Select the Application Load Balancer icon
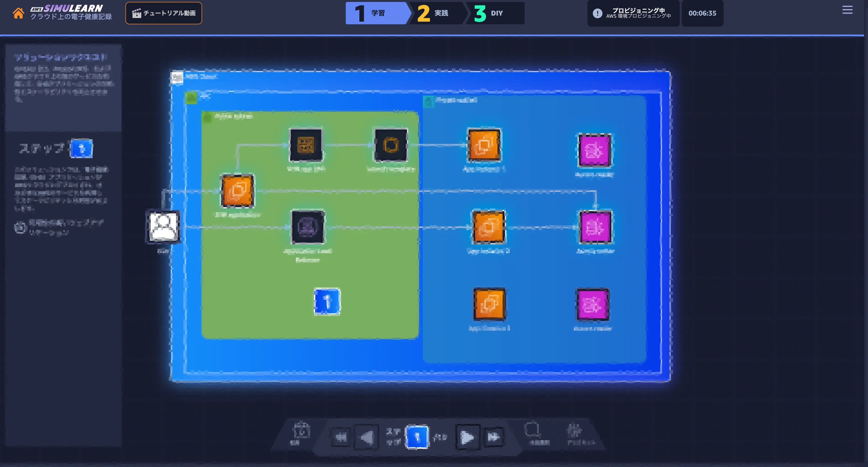This screenshot has width=868, height=467. [308, 227]
